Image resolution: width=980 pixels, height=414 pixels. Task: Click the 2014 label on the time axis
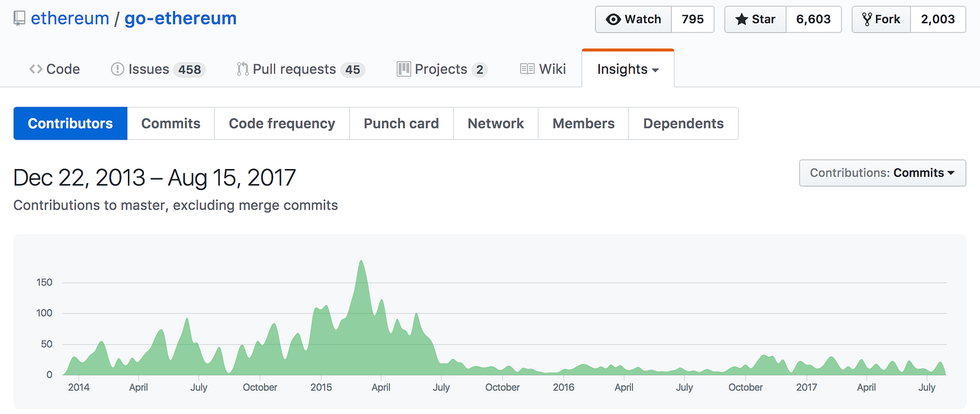tap(78, 387)
